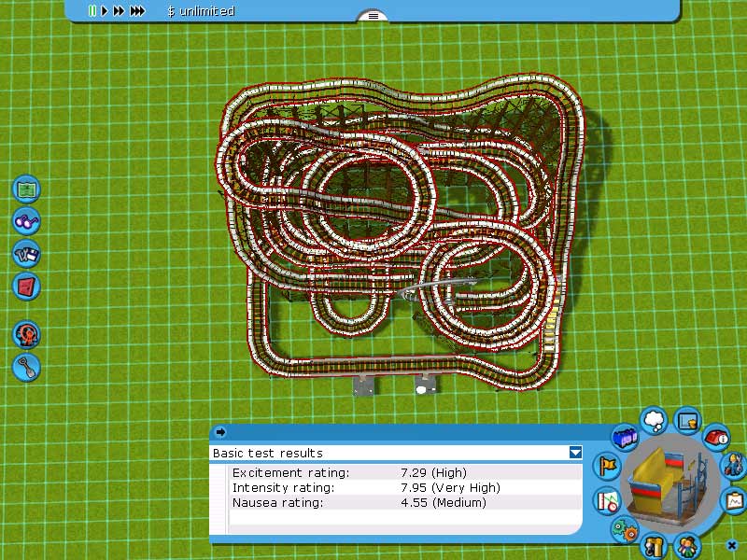747x560 pixels.
Task: Open the rides ferris wheel icon
Action: (26, 335)
